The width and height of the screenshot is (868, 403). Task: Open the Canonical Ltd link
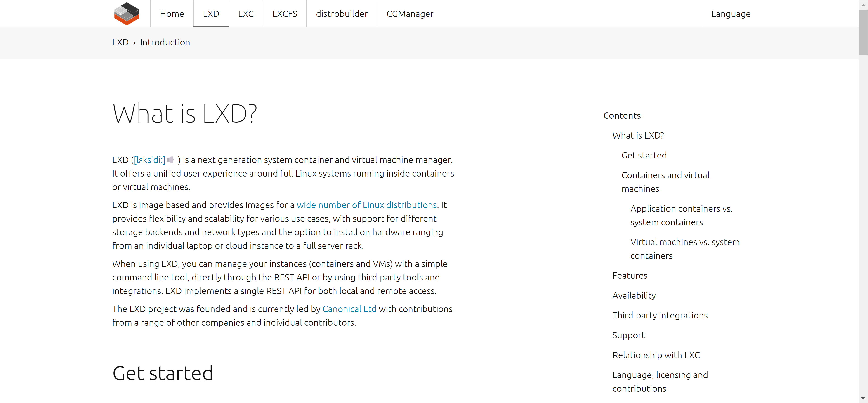tap(349, 309)
